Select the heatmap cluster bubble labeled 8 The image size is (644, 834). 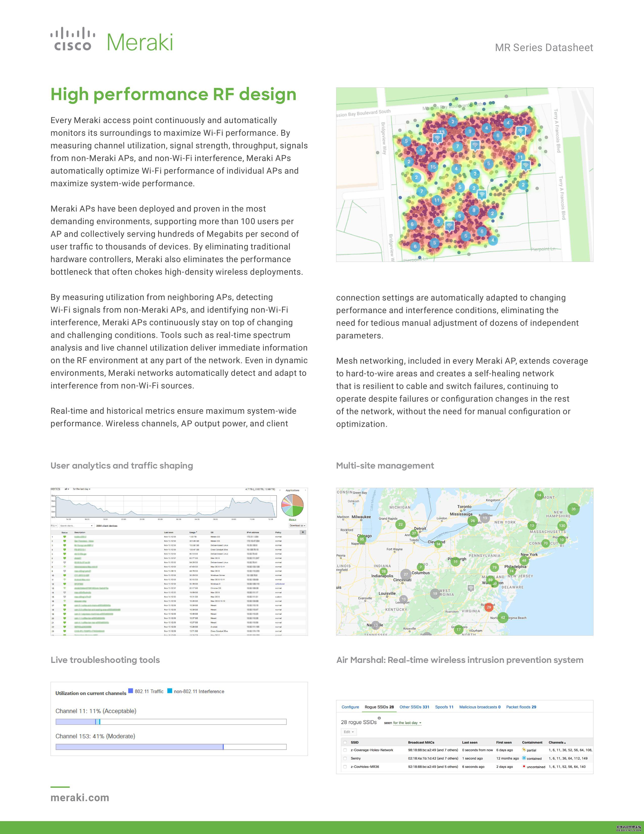474,210
